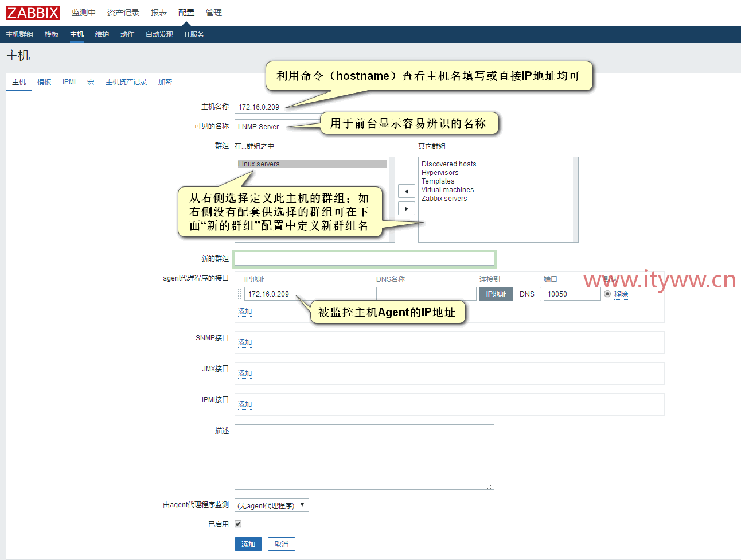Select Virtual machines in other groups
This screenshot has width=741, height=560.
[x=447, y=190]
